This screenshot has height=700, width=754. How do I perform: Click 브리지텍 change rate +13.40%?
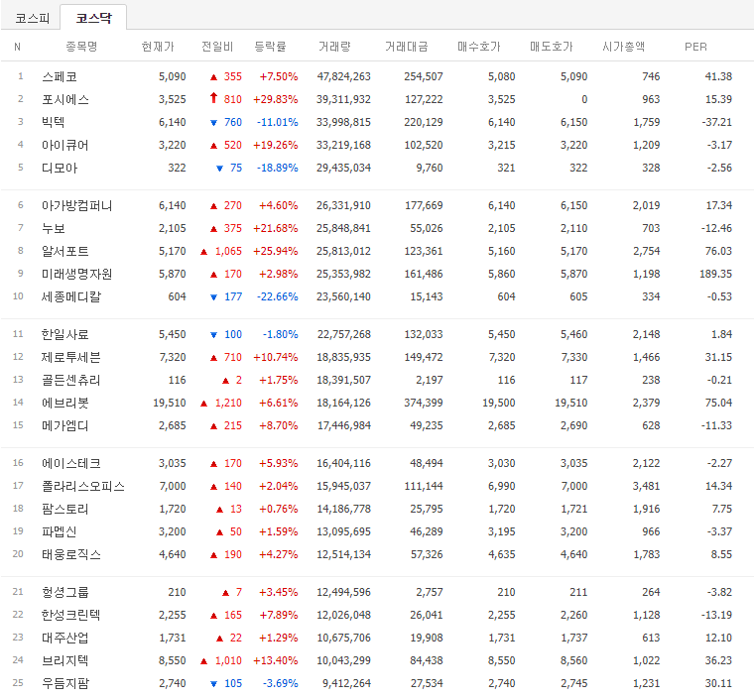[276, 661]
